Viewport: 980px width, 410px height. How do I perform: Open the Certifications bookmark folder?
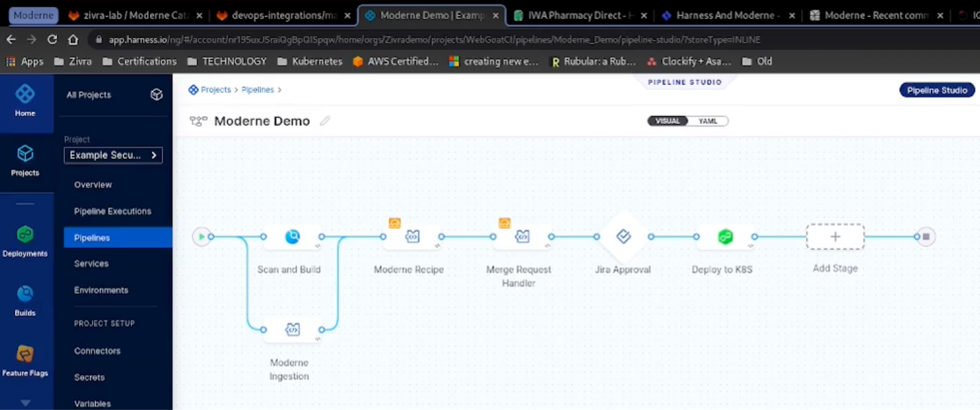tap(140, 61)
